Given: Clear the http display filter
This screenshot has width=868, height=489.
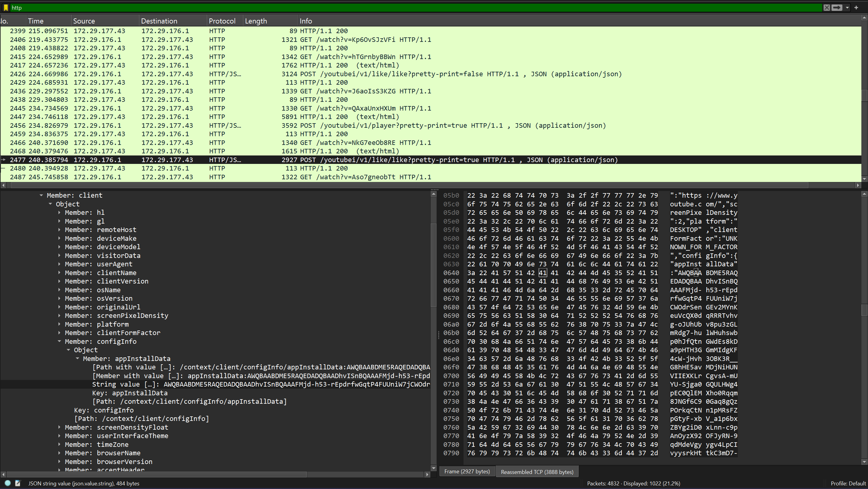Looking at the screenshot, I should (826, 8).
